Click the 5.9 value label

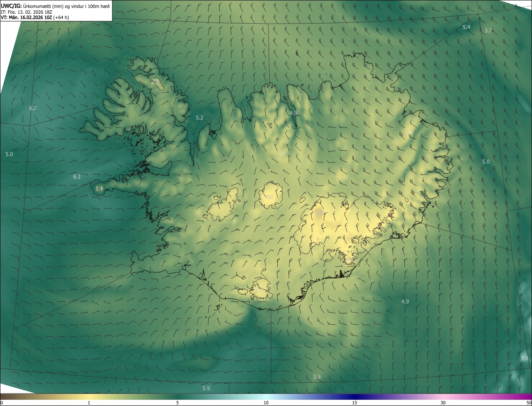pos(206,389)
